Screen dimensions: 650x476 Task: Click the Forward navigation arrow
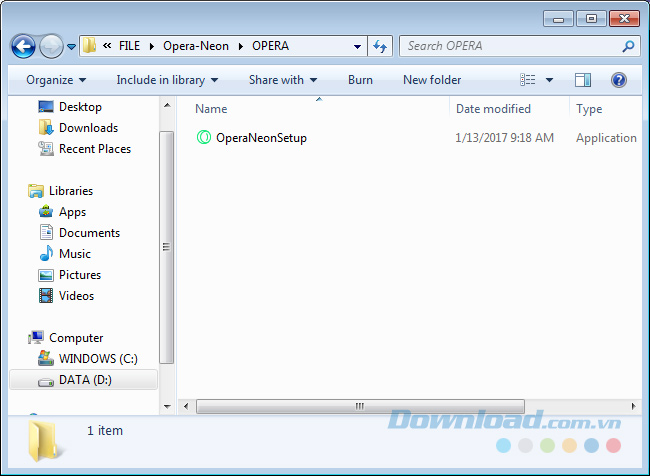tap(51, 46)
